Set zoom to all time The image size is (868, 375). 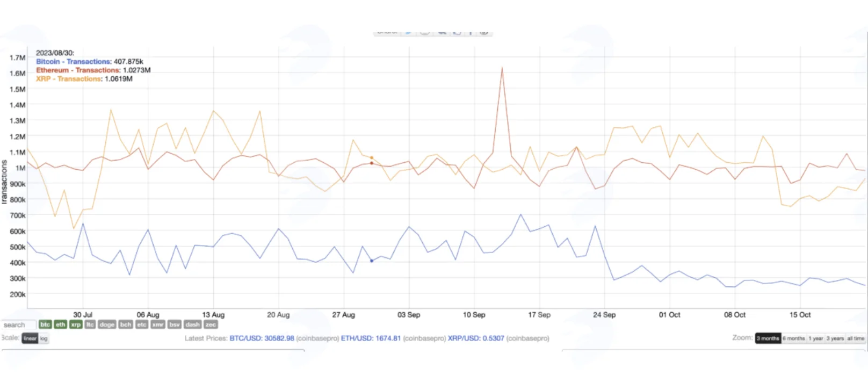click(x=856, y=338)
